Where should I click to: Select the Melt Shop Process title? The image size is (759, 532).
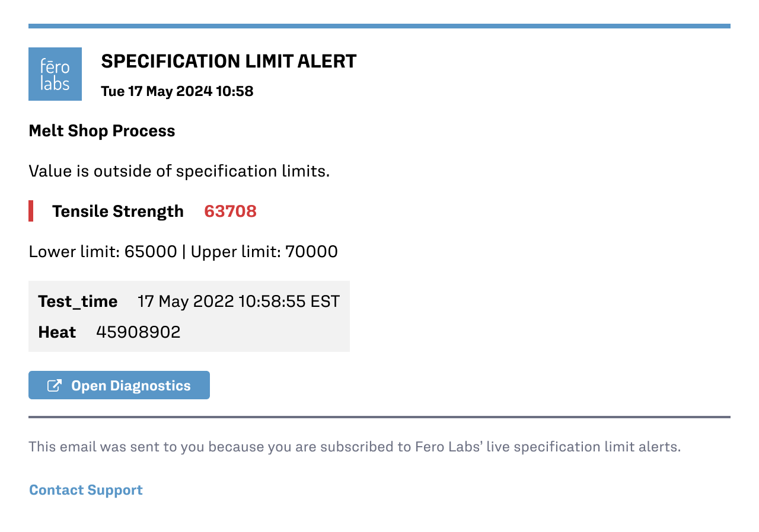(x=101, y=130)
